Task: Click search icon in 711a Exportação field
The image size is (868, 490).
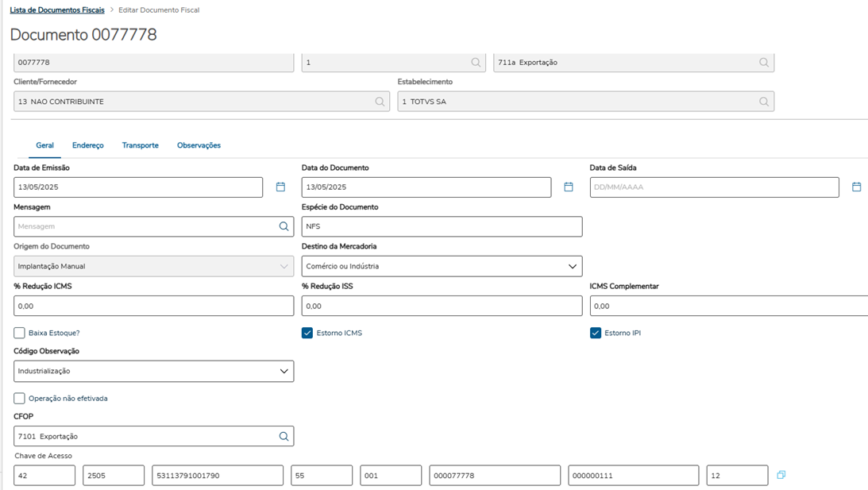Action: click(763, 62)
